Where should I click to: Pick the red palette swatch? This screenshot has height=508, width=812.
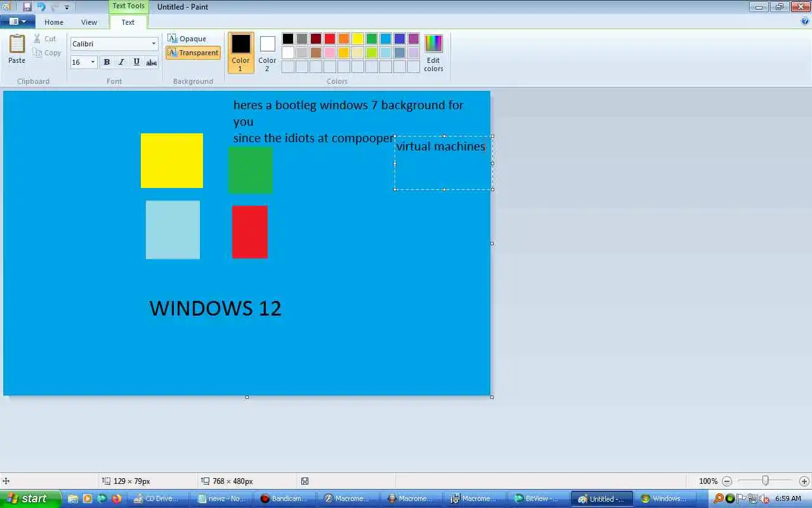click(x=330, y=39)
